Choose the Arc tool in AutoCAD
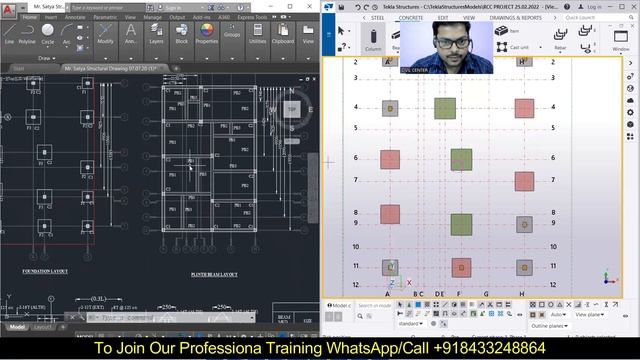Viewport: 640px width, 360px height. (x=67, y=34)
